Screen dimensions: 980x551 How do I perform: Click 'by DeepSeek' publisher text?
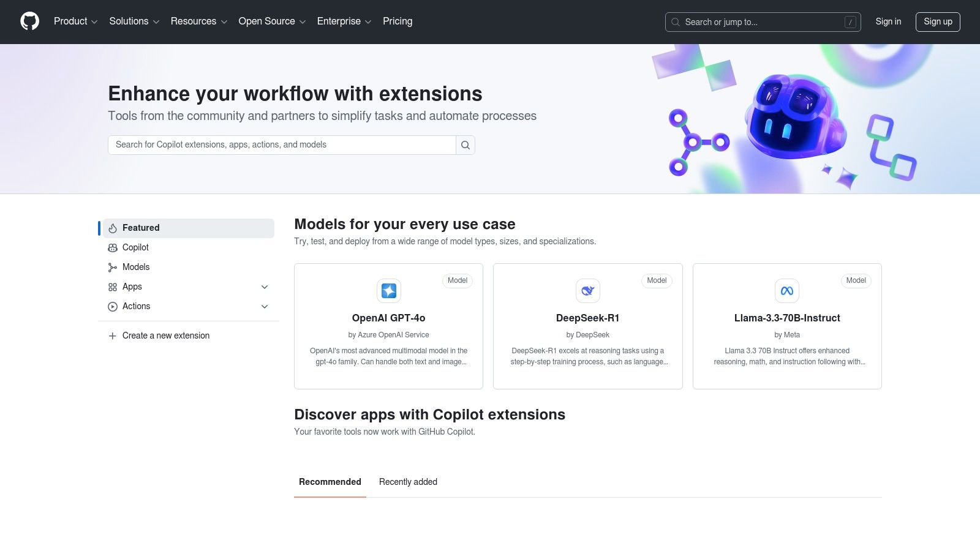click(x=588, y=335)
